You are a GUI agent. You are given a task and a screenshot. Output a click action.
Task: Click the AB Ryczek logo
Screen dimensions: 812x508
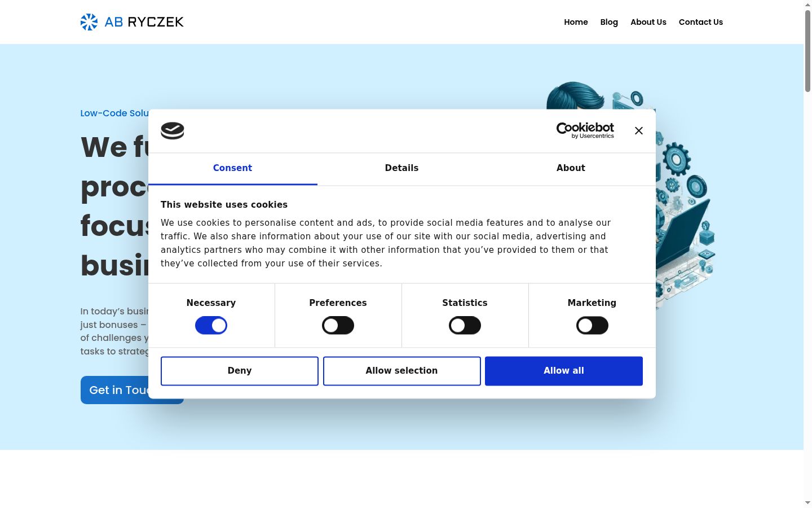[132, 22]
